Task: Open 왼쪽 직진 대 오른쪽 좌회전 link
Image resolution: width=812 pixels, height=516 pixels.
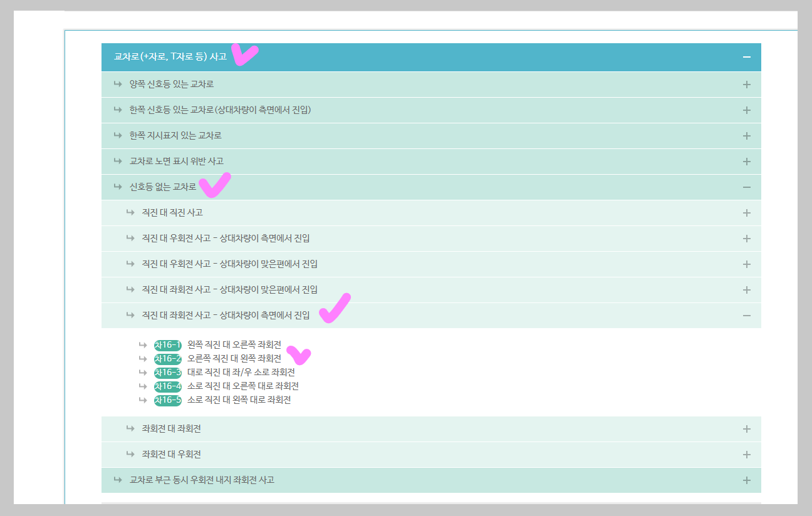Action: [234, 345]
